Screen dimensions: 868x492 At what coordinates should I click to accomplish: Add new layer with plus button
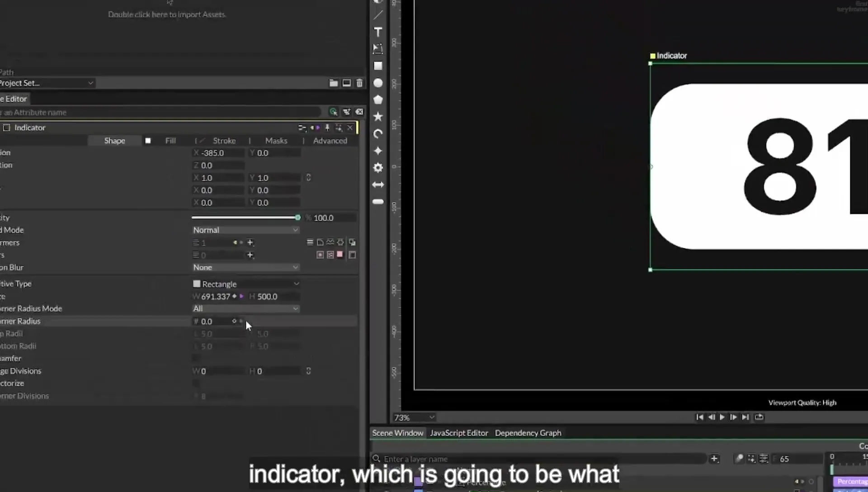click(x=714, y=459)
